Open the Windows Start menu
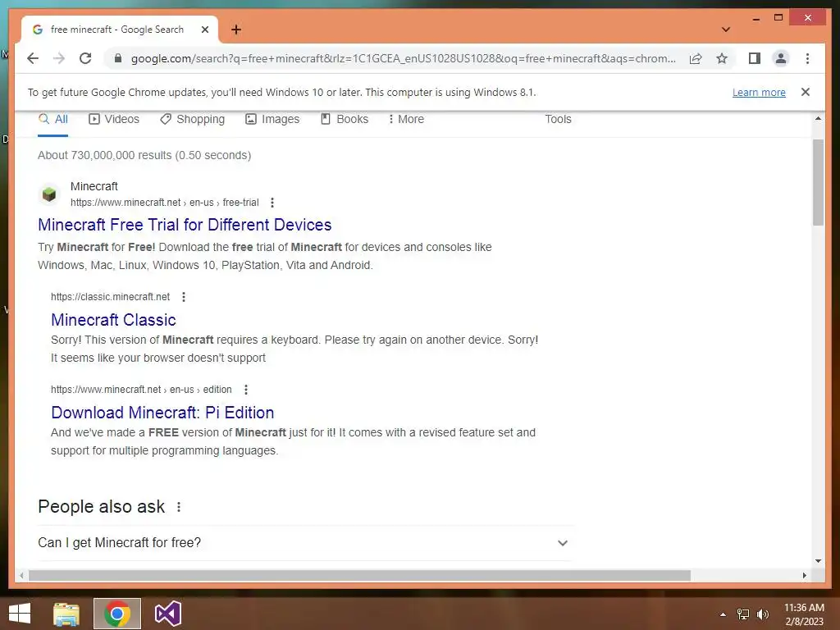 click(x=20, y=614)
